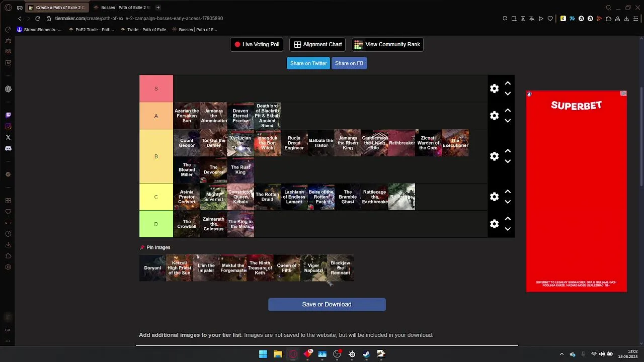Open a new tab with the plus button
The image size is (644, 362).
click(x=158, y=8)
